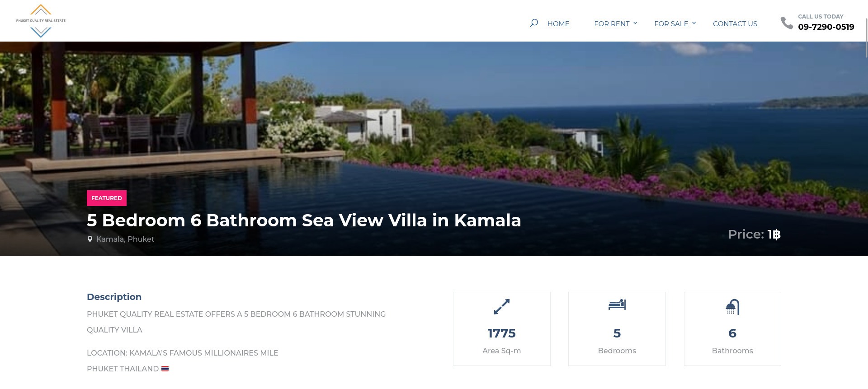Click the shower icon above Bathrooms
This screenshot has width=868, height=389.
pyautogui.click(x=732, y=307)
